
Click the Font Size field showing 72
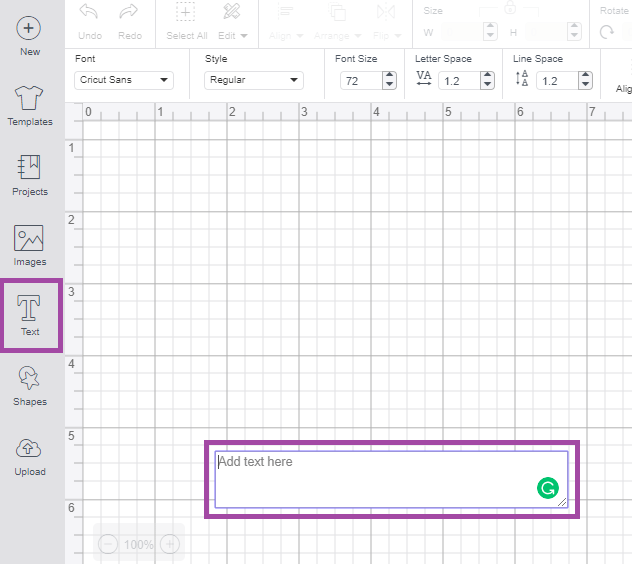(361, 81)
